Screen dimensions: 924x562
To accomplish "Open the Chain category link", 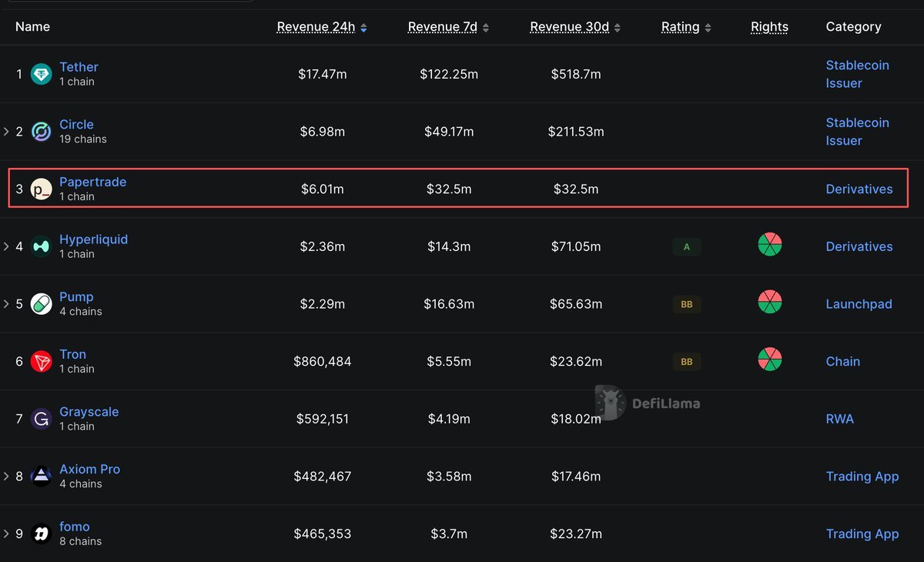I will point(842,362).
